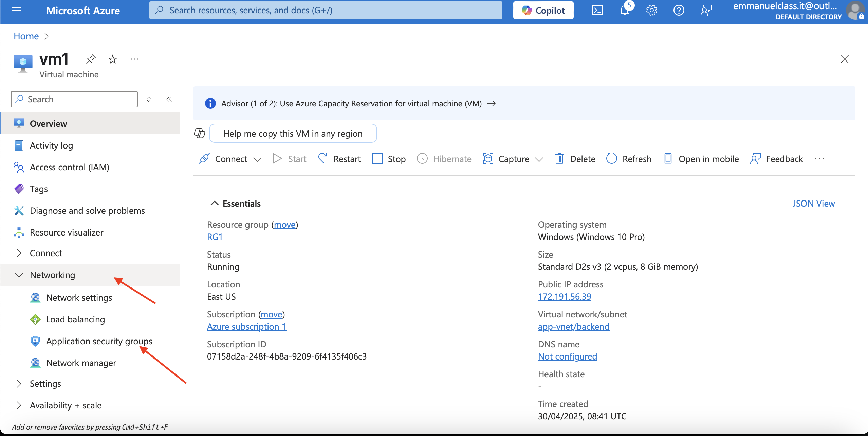Click the DNS name Not configured link
This screenshot has width=868, height=436.
[x=568, y=356]
